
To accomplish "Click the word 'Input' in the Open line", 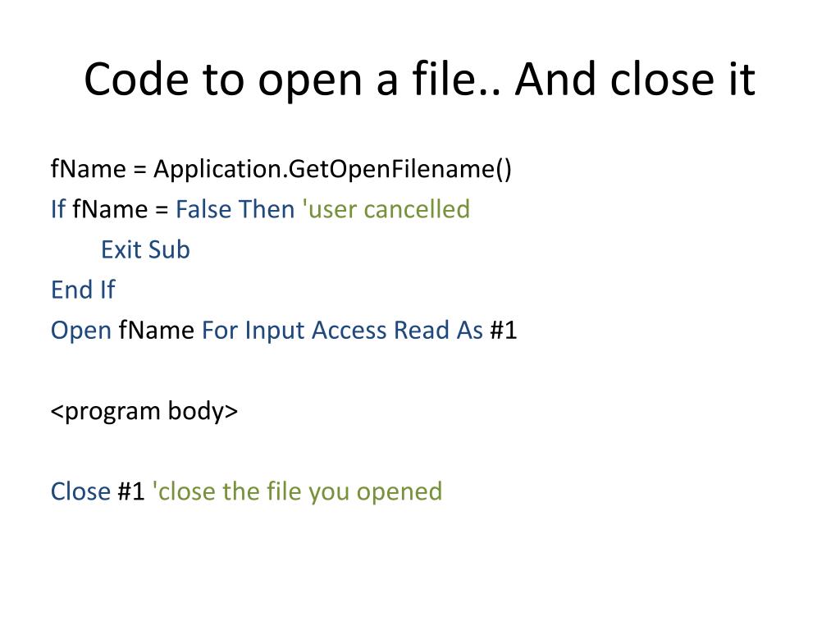I will coord(275,331).
